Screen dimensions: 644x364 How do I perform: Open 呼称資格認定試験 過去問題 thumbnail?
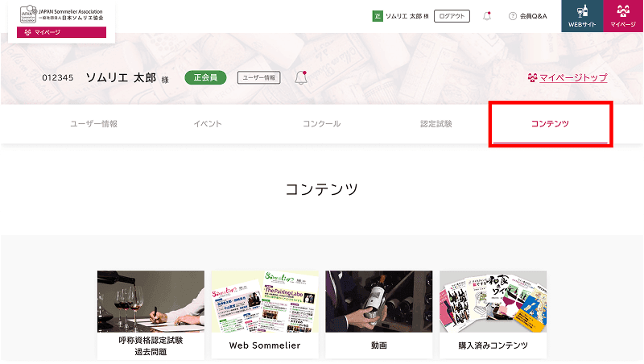pyautogui.click(x=151, y=301)
